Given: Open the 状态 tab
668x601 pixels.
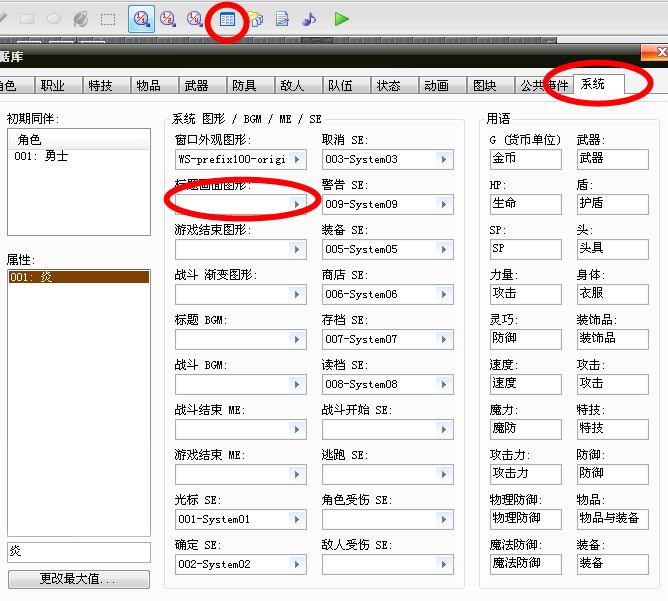Looking at the screenshot, I should (394, 85).
